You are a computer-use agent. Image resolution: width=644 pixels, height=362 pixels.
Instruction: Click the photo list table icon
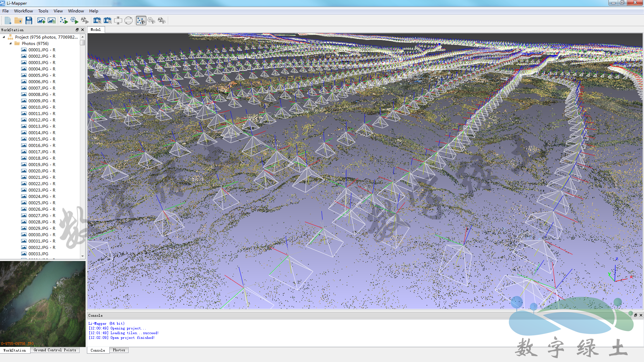pos(52,20)
